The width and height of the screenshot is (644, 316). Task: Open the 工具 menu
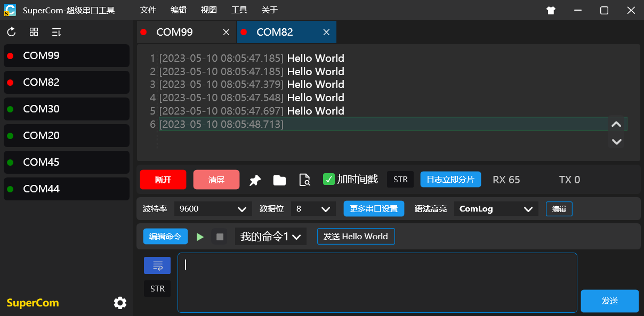[x=239, y=10]
